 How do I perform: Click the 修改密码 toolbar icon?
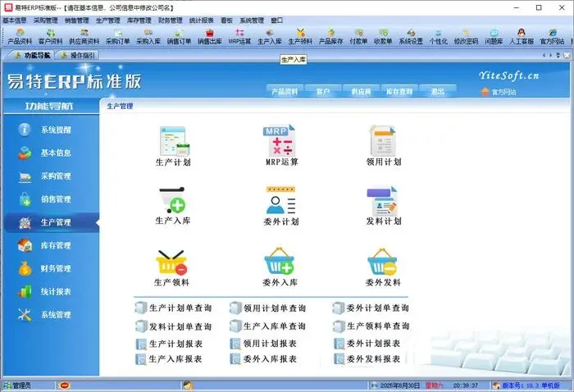click(466, 37)
